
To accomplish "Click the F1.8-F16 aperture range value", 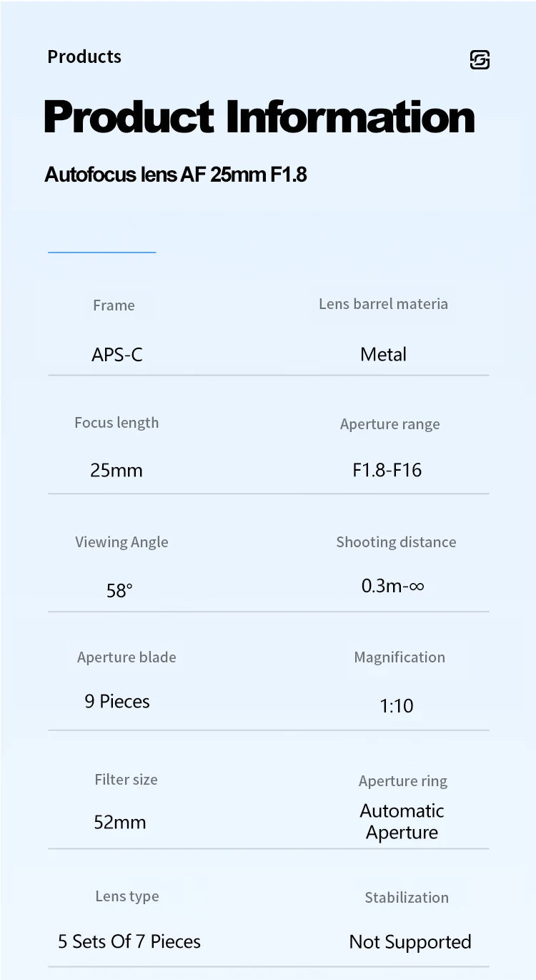I will pyautogui.click(x=387, y=470).
